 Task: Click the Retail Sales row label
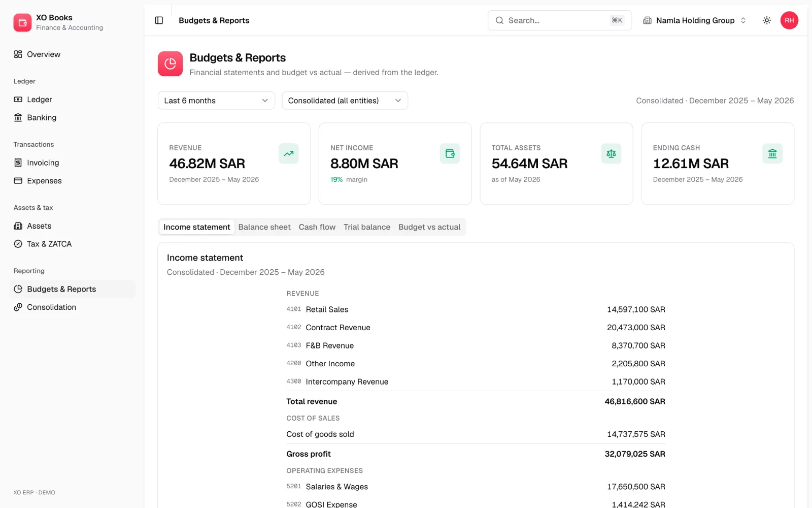(327, 309)
